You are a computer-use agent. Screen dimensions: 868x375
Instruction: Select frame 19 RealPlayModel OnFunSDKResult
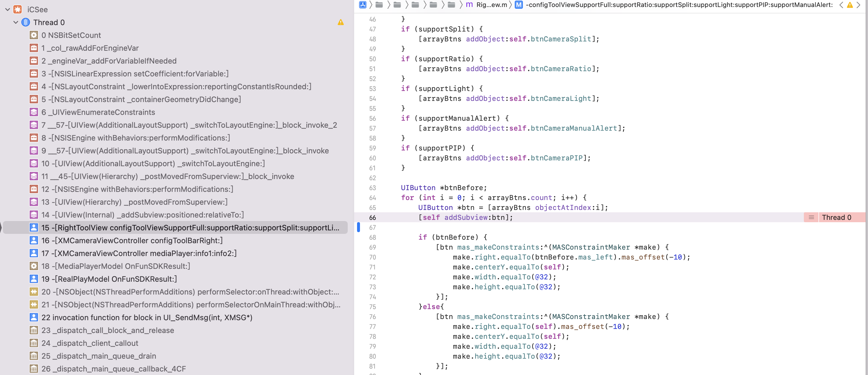click(109, 279)
